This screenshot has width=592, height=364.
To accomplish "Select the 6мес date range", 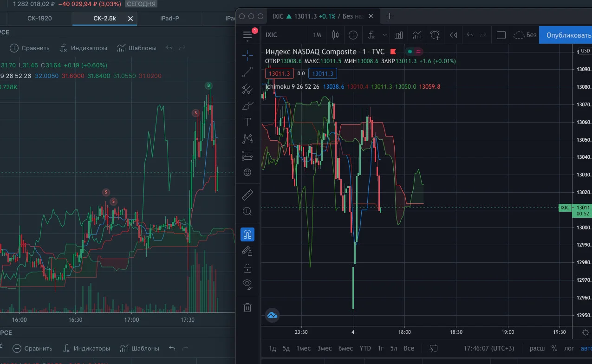I will 345,348.
